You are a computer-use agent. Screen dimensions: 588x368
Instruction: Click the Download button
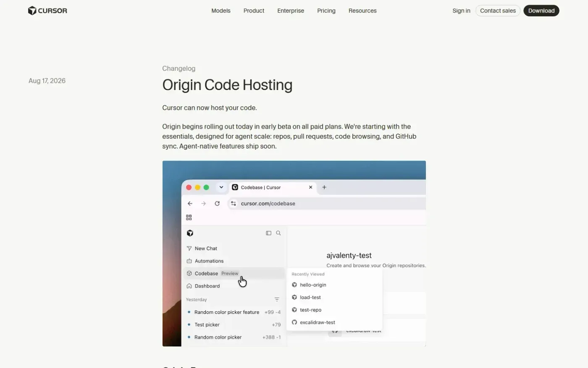click(541, 11)
